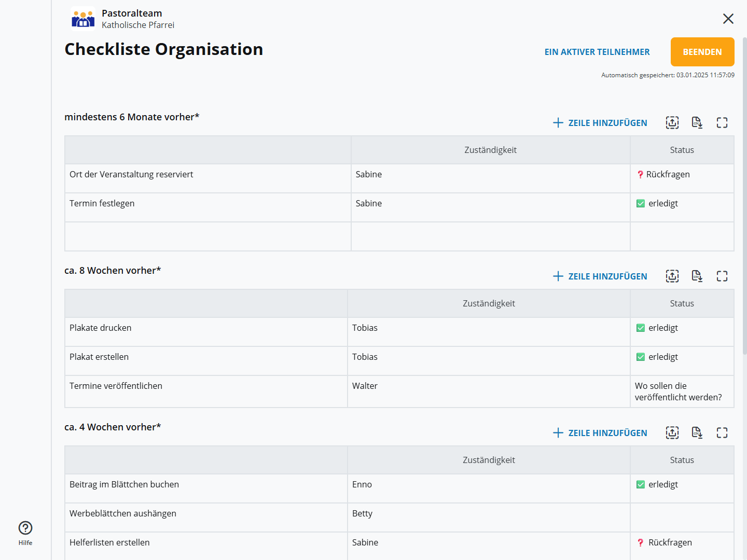Open status dropdown for 'Termin festlegen'
747x560 pixels.
point(682,207)
